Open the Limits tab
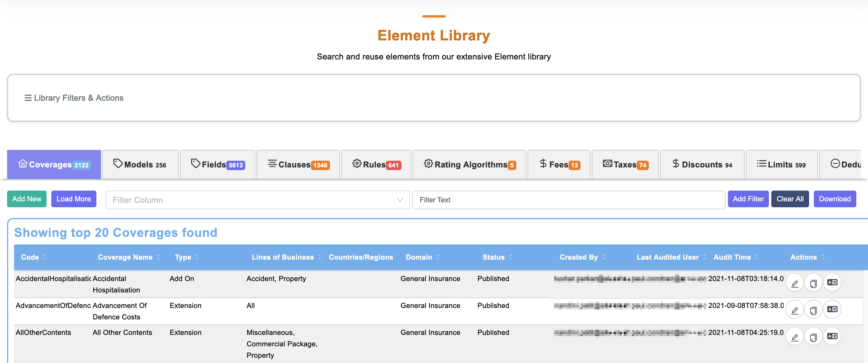 coord(782,164)
